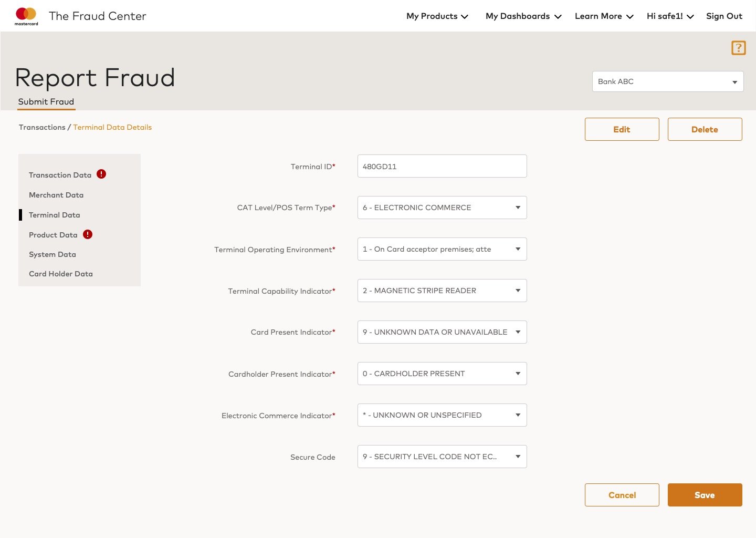Open the Hi safe1! user menu
Screen dimensions: 756x538
click(x=670, y=16)
